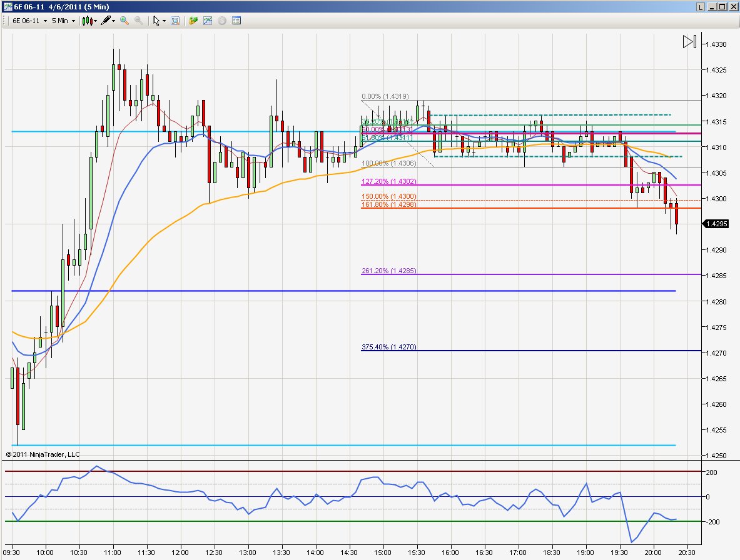This screenshot has width=740, height=560.
Task: Click the chart window icon in title bar
Action: tap(8, 7)
